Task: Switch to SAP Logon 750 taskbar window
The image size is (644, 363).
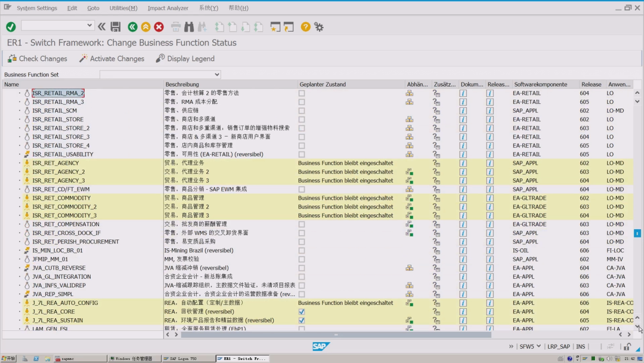Action: [188, 358]
